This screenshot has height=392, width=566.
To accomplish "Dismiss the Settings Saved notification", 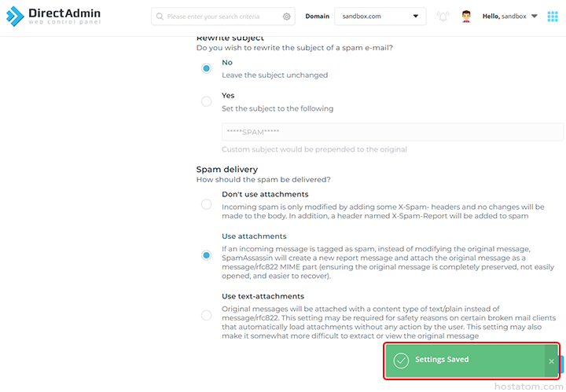I will pos(551,361).
